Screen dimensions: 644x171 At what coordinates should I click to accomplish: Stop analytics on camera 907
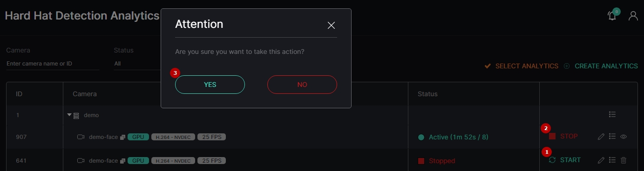(x=563, y=136)
